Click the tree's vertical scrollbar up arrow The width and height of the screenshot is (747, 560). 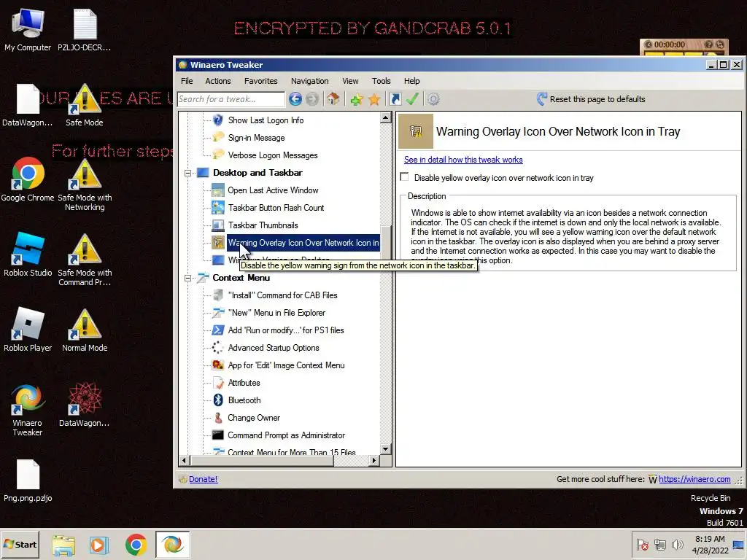[386, 117]
